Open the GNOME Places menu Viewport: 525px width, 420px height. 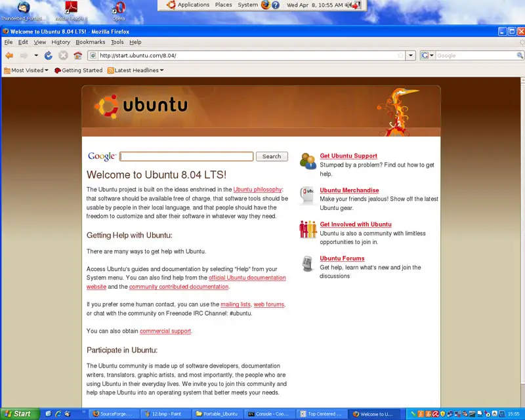coord(223,5)
